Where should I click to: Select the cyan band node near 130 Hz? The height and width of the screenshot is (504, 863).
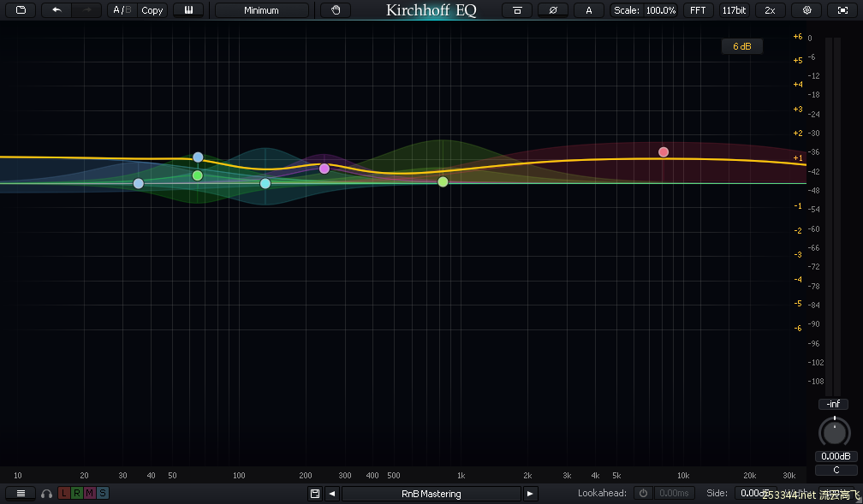click(265, 183)
